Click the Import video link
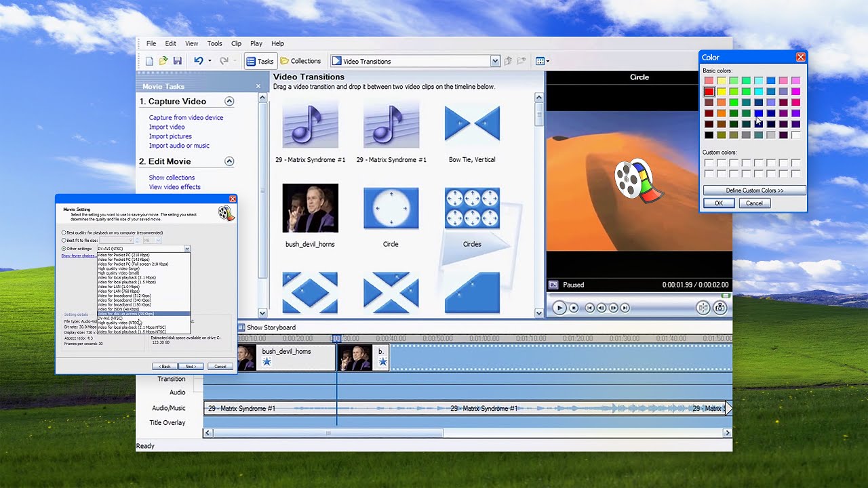 167,127
